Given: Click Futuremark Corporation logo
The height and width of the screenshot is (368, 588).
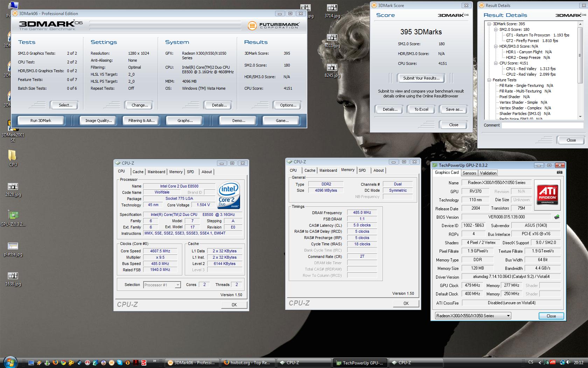Looking at the screenshot, I should click(274, 25).
